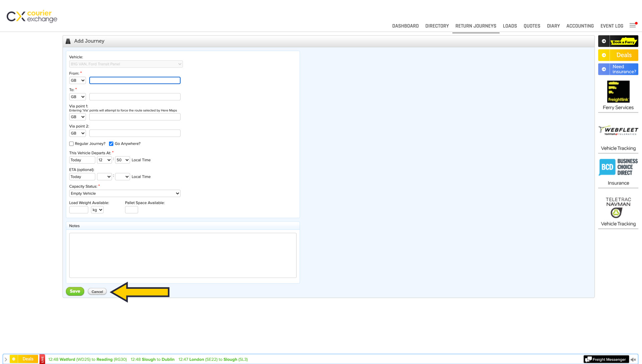Click the Courier Exchange logo
The image size is (642, 364).
32,16
